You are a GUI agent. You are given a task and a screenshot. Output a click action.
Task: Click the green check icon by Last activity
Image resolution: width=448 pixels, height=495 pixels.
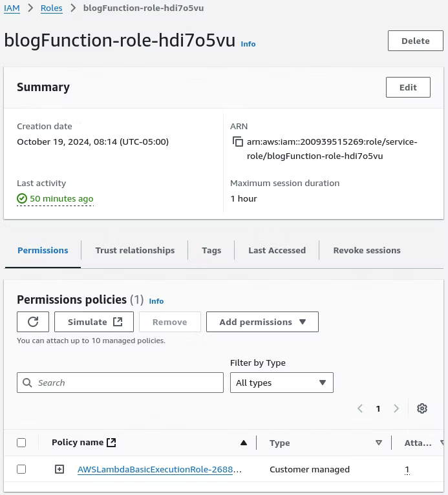pyautogui.click(x=22, y=198)
